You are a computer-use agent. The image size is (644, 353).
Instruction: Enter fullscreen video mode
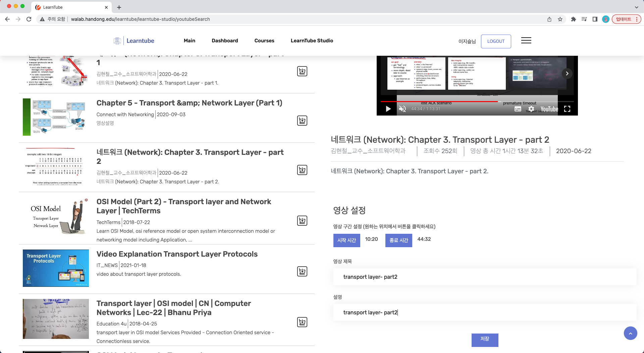click(567, 109)
